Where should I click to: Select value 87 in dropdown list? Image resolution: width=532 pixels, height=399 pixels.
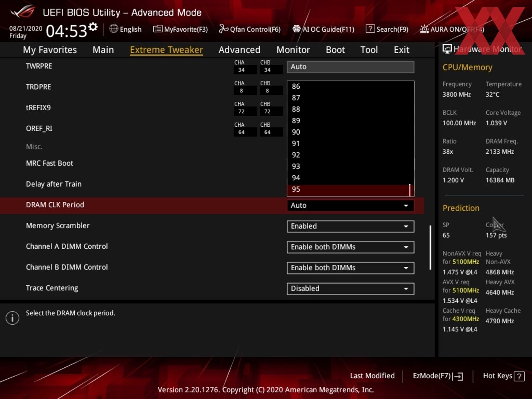pos(350,98)
